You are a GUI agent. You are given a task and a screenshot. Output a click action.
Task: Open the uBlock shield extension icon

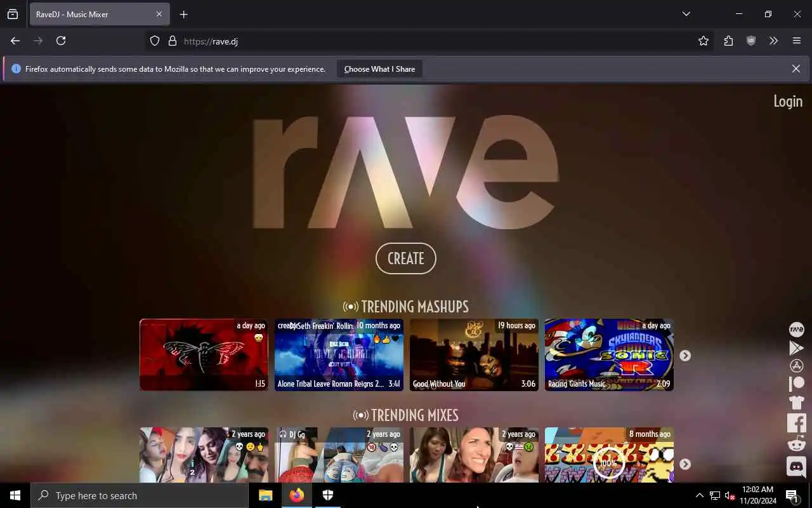[x=751, y=41]
